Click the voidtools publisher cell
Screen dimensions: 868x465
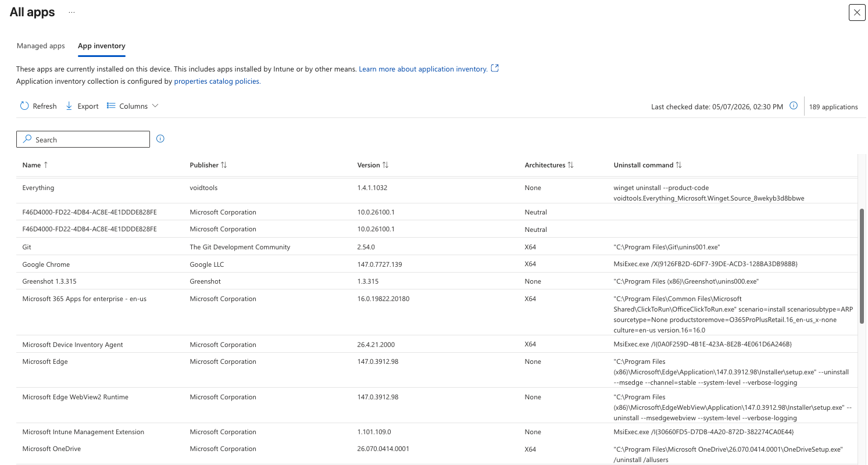pyautogui.click(x=203, y=188)
